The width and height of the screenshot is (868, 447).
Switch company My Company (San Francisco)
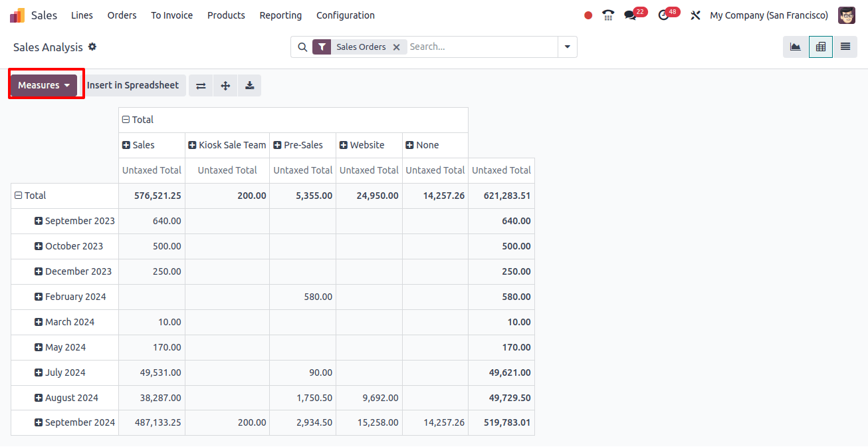coord(769,15)
